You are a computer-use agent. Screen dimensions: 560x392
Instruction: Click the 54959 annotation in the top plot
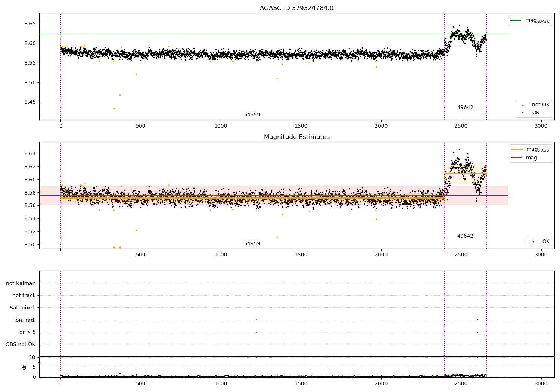[x=252, y=115]
